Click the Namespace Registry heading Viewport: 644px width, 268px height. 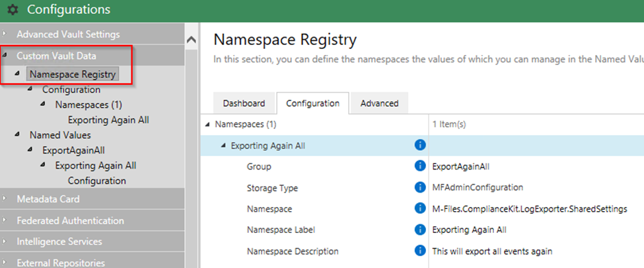[x=285, y=40]
